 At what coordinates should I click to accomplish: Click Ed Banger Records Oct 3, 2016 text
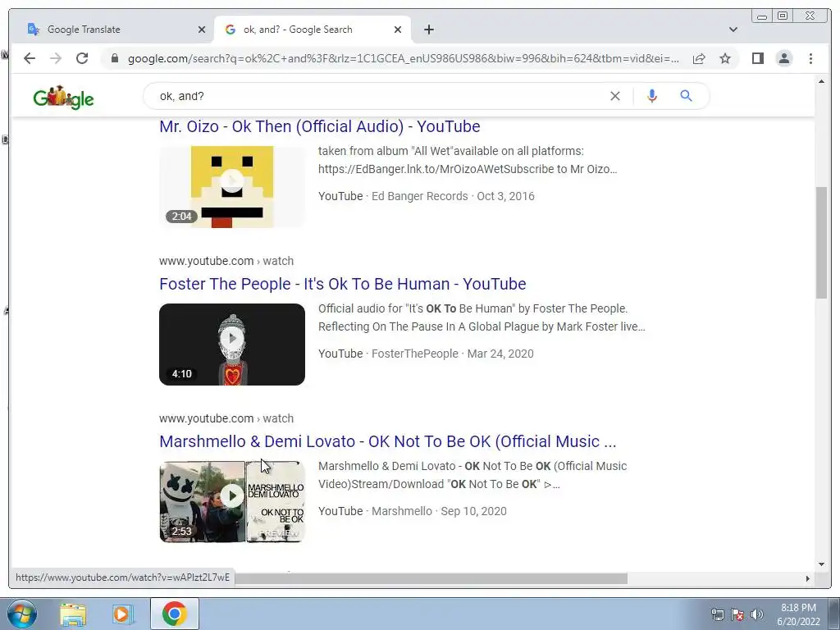(453, 196)
